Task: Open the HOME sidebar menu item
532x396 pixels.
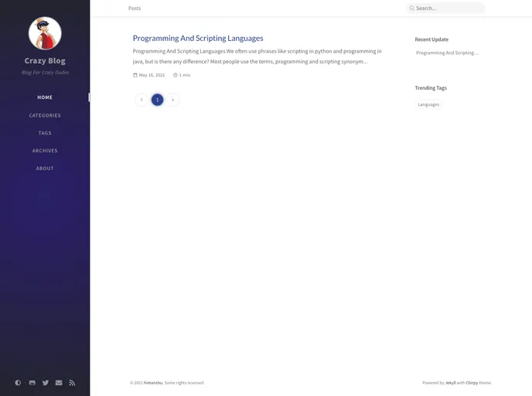Action: (x=45, y=97)
